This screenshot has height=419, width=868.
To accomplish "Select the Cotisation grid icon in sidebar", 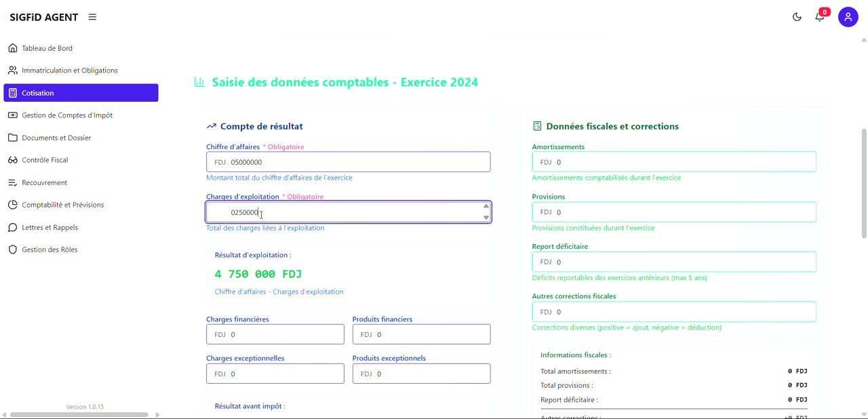I will point(14,93).
